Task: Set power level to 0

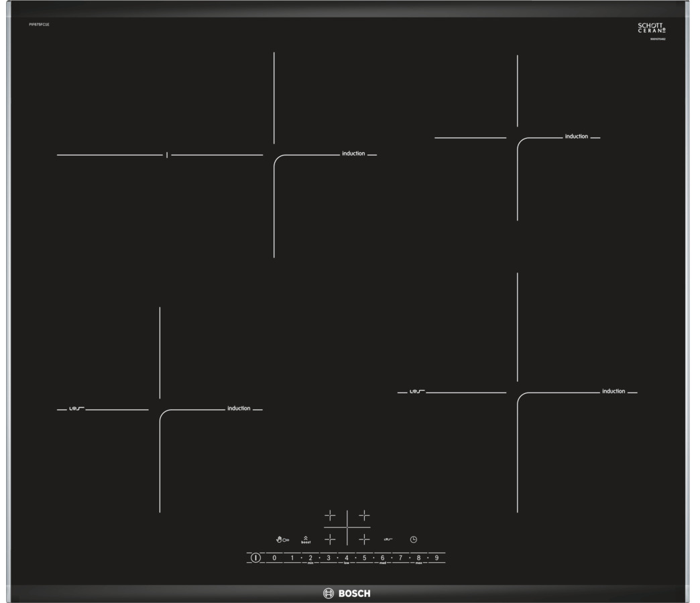Action: click(274, 557)
